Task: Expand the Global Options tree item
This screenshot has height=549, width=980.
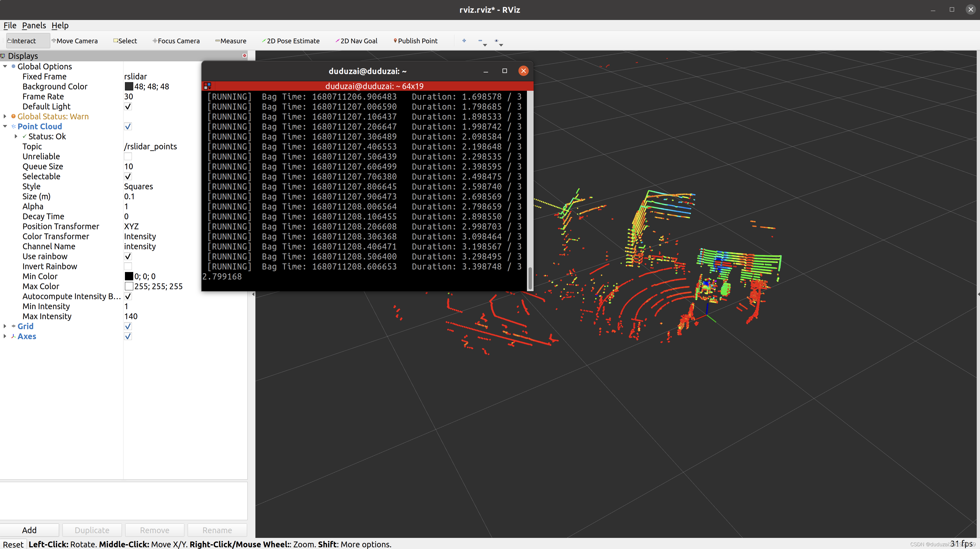Action: pos(5,66)
